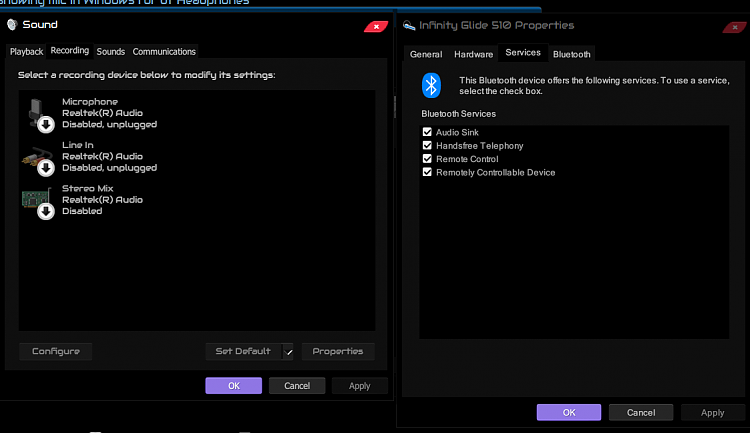
Task: Click the 'Bluetooth Services' heading text
Action: pos(458,114)
